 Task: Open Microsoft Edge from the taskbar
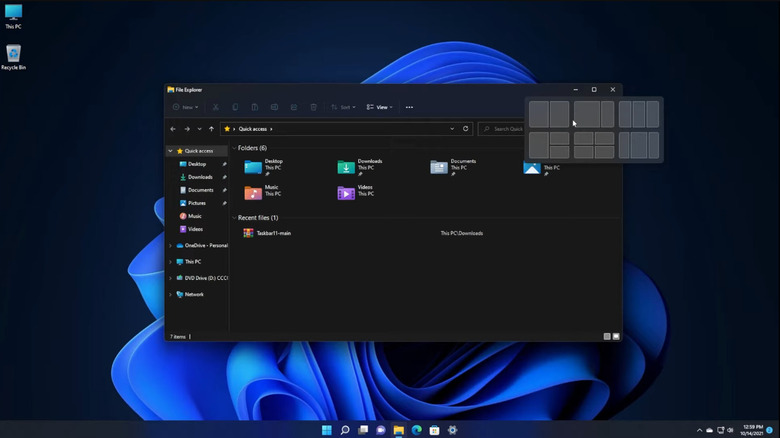417,430
